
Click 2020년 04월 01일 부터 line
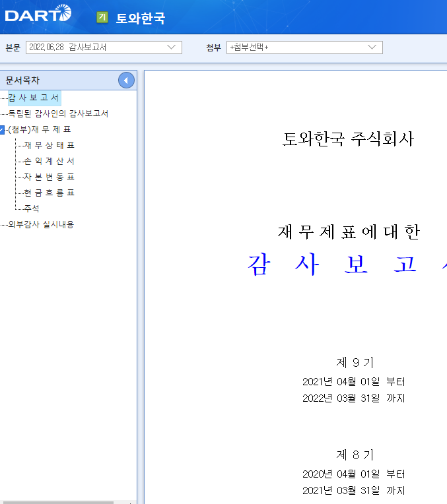click(x=354, y=474)
